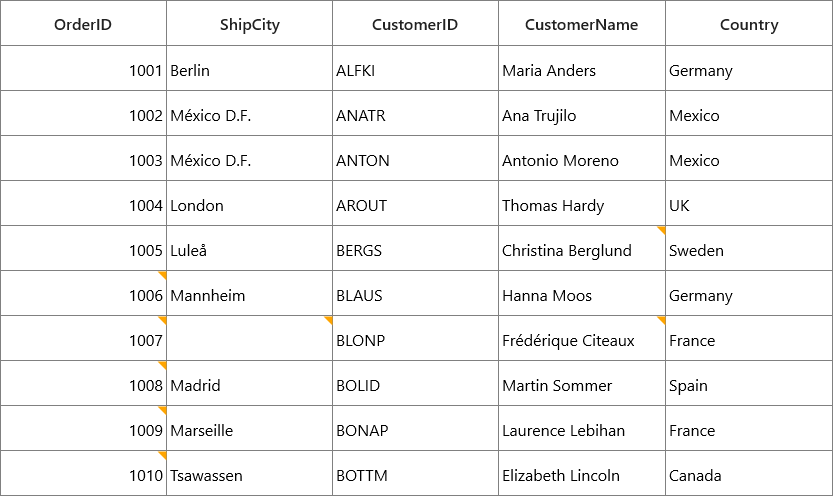Screen dimensions: 833x496
Task: Click the CustomerName column header
Action: point(582,23)
